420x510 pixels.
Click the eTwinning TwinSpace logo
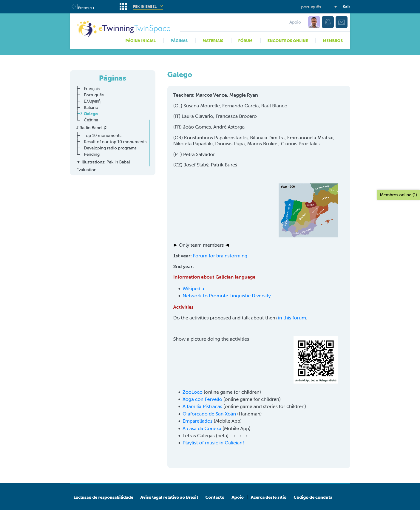pyautogui.click(x=124, y=29)
